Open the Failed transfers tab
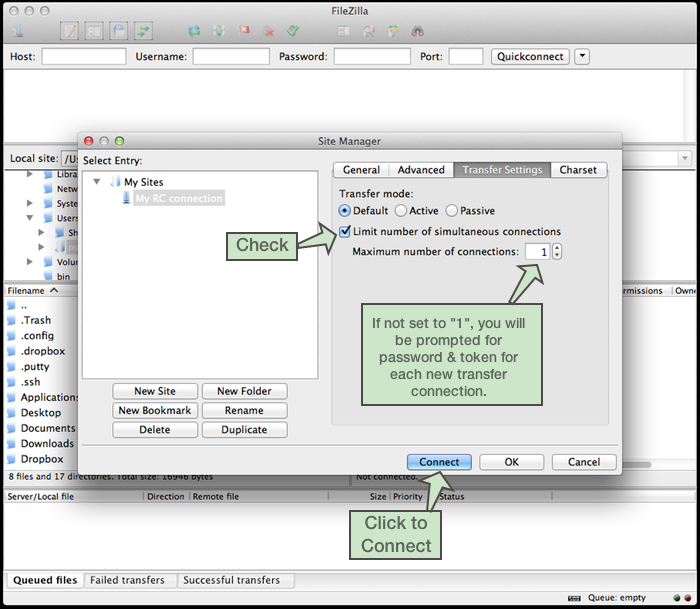The height and width of the screenshot is (609, 700). tap(127, 580)
